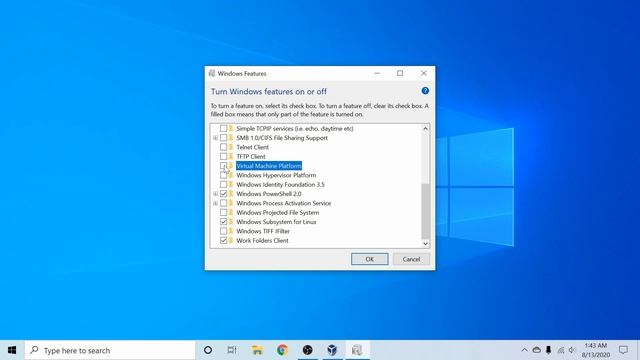The width and height of the screenshot is (640, 360).
Task: Open the volume tray icon
Action: pos(572,350)
